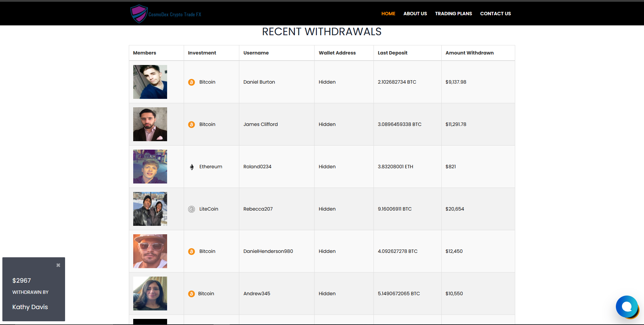Screen dimensions: 644x325
Task: Navigate to Trading Plans
Action: (453, 14)
